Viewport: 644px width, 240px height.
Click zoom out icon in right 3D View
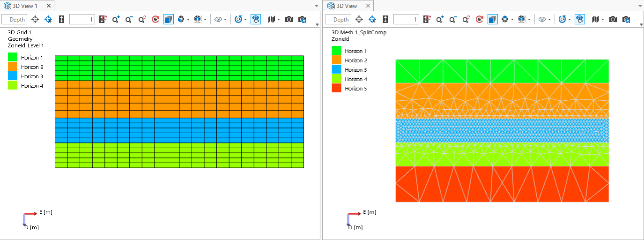tap(452, 19)
